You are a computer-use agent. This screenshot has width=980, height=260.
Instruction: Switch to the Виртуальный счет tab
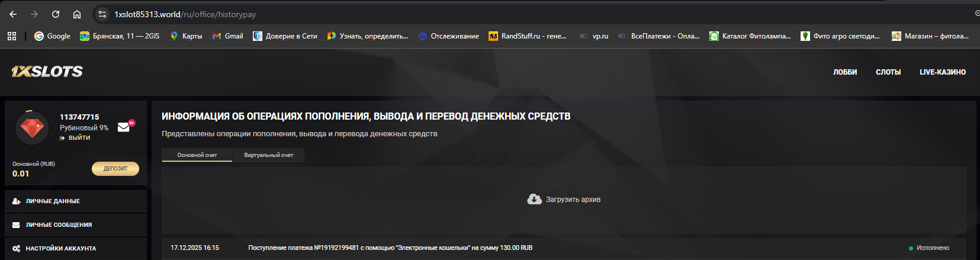click(x=269, y=155)
